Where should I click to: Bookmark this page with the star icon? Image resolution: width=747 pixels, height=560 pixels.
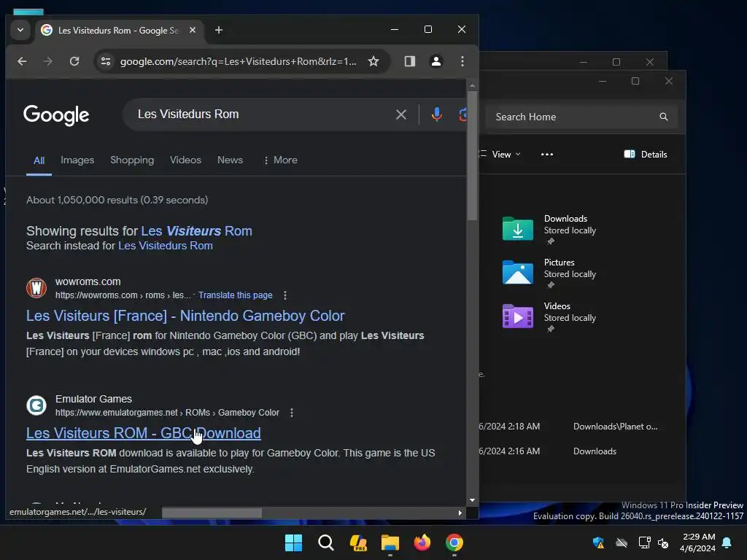click(x=373, y=61)
